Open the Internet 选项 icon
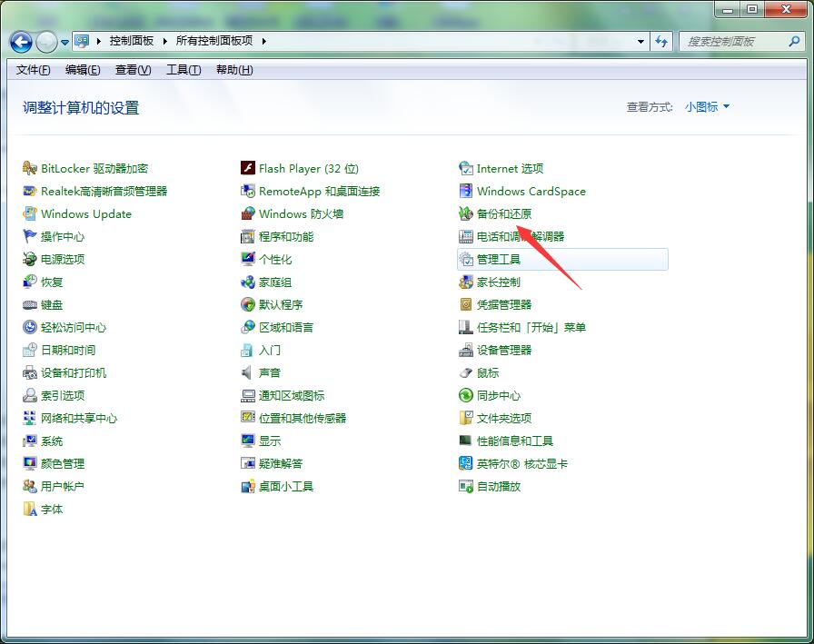This screenshot has height=644, width=814. [x=466, y=168]
